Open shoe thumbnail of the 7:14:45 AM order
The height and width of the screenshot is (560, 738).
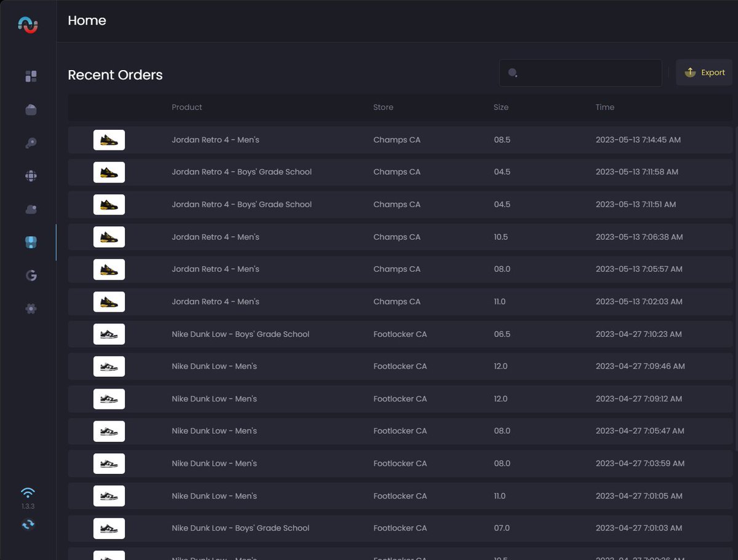point(109,140)
